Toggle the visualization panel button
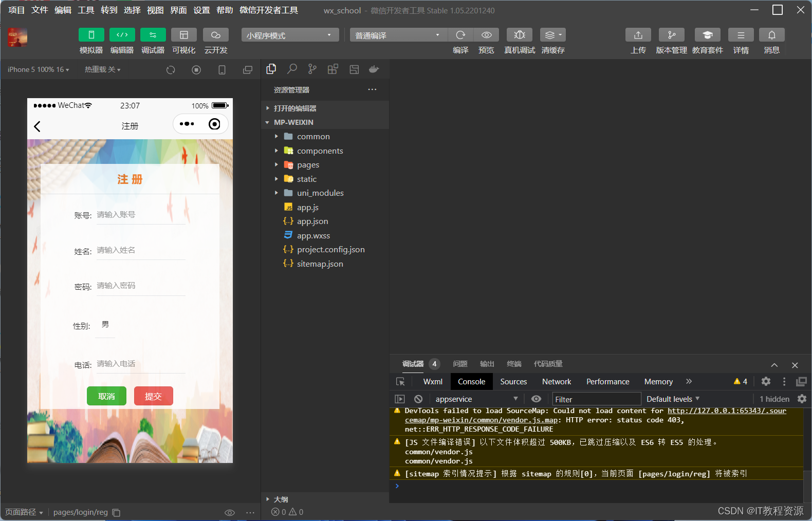 183,35
